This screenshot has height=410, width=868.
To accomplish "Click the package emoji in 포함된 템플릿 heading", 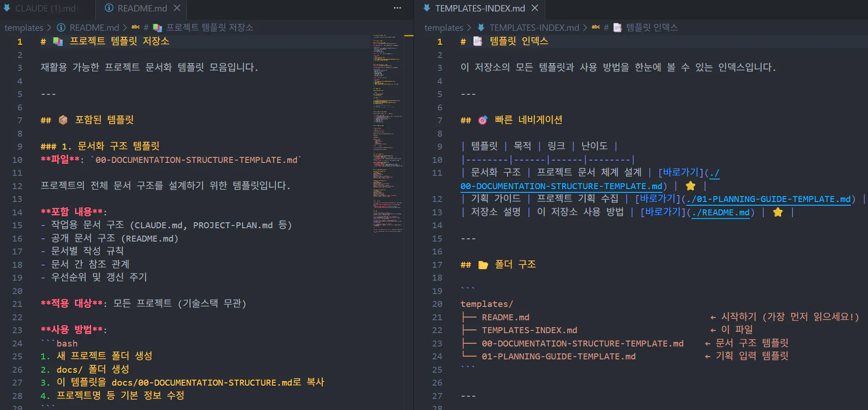I will 63,120.
